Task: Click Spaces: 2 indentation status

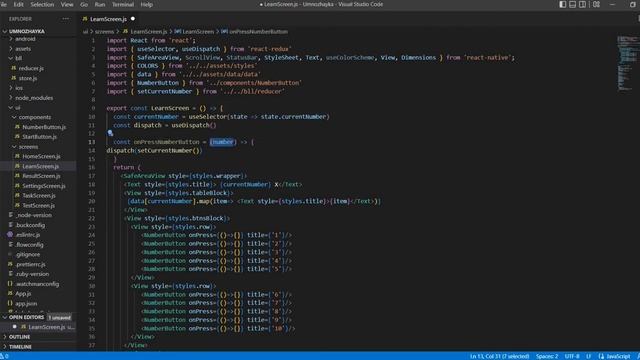Action: pos(547,356)
